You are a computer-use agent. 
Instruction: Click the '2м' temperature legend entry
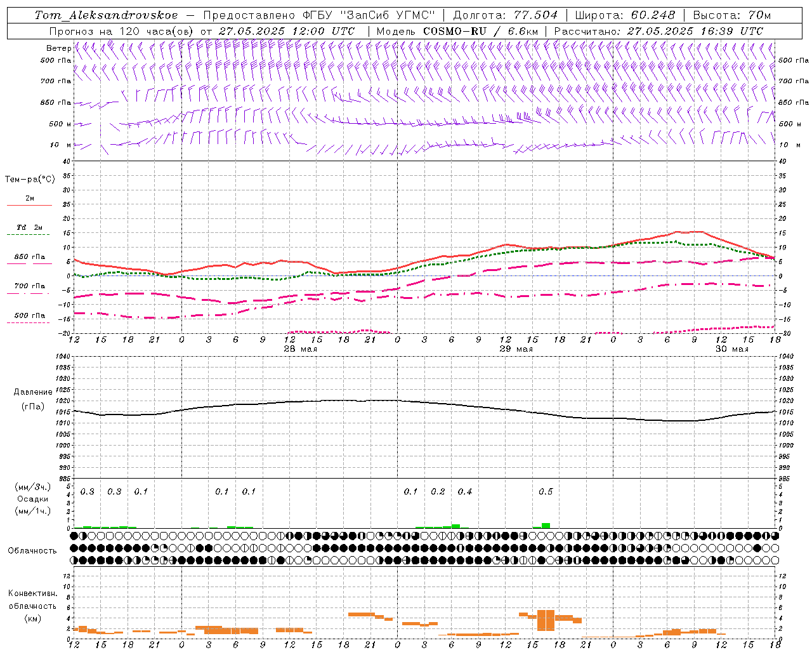[30, 198]
